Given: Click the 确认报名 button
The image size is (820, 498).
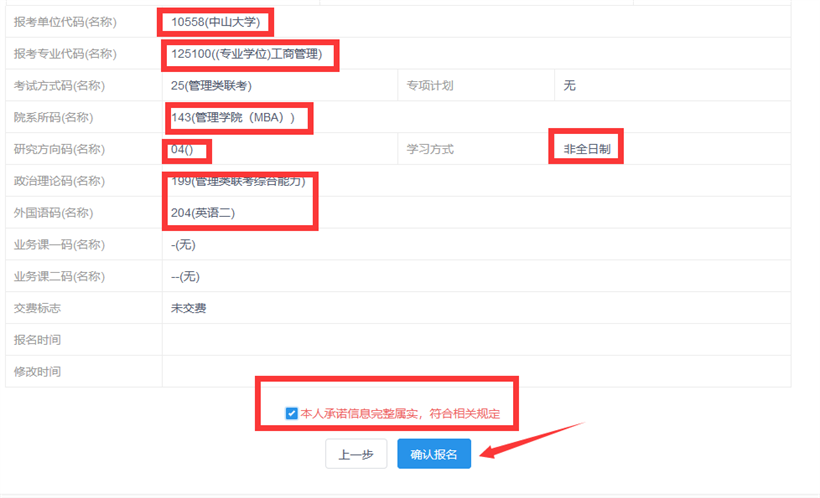Looking at the screenshot, I should pos(433,454).
